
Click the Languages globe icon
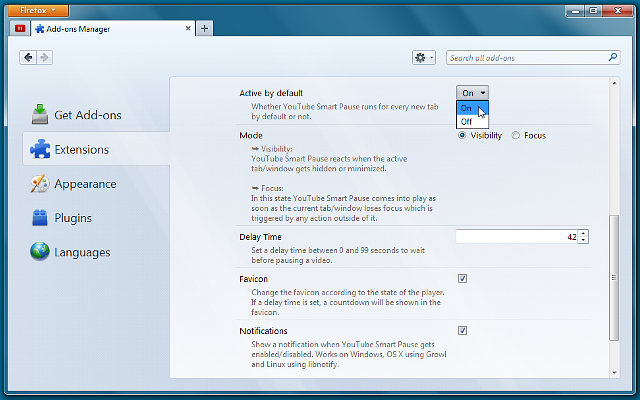pyautogui.click(x=40, y=252)
